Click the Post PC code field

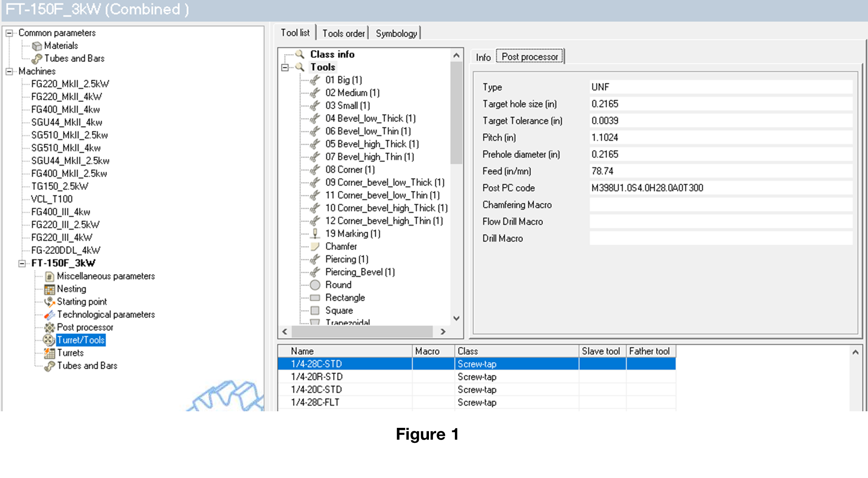click(x=720, y=188)
